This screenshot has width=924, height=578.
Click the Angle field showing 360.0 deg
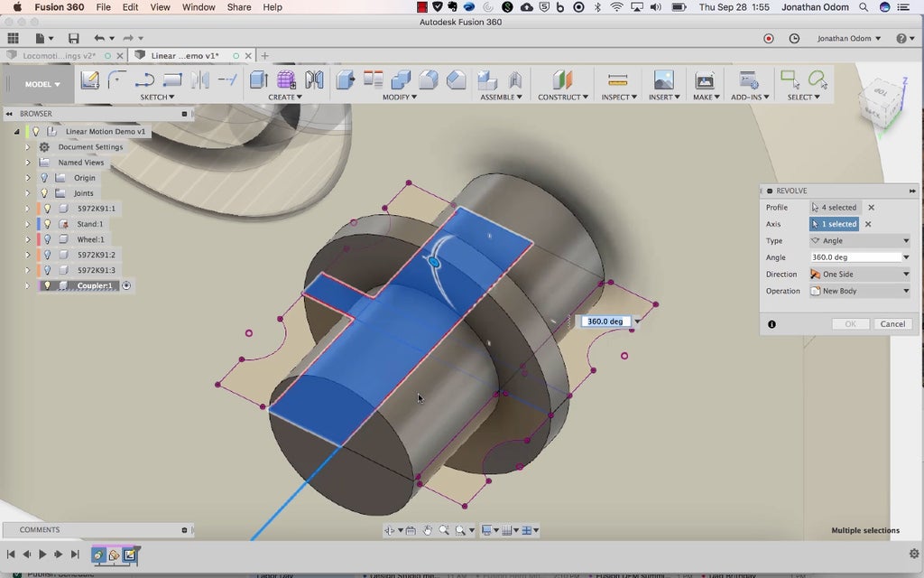pyautogui.click(x=855, y=257)
